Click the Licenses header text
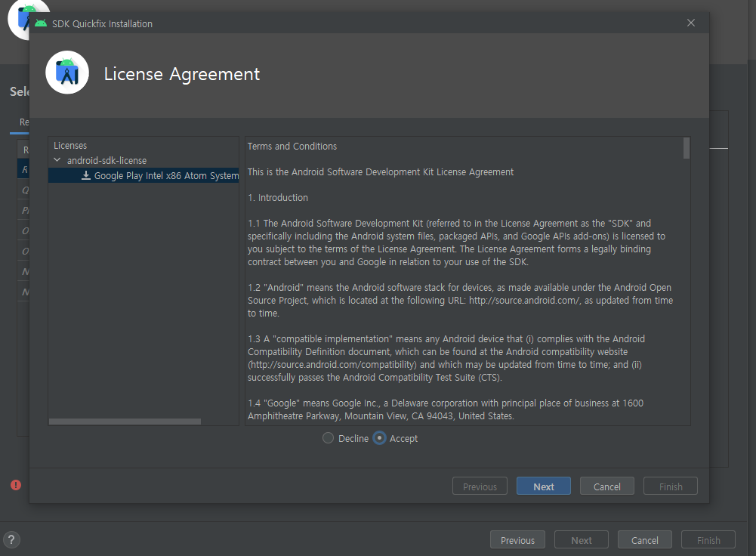The width and height of the screenshot is (756, 556). (x=70, y=146)
